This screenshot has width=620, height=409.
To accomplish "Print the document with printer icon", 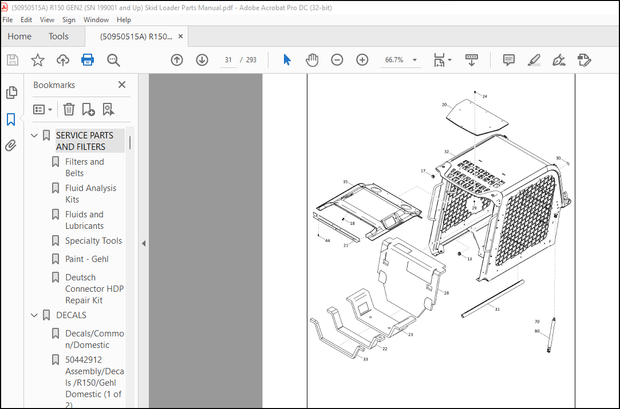I will tap(87, 60).
